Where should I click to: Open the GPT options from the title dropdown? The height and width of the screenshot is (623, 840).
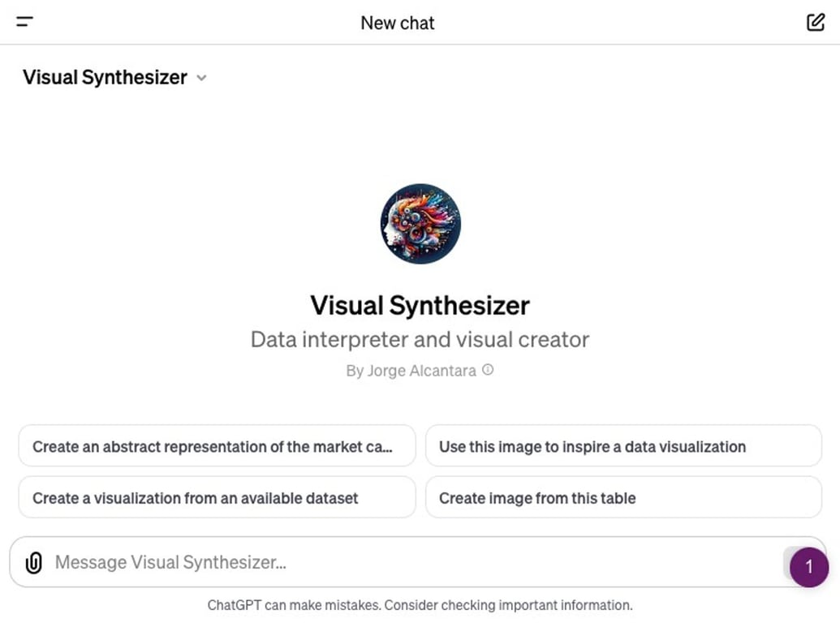[x=114, y=77]
